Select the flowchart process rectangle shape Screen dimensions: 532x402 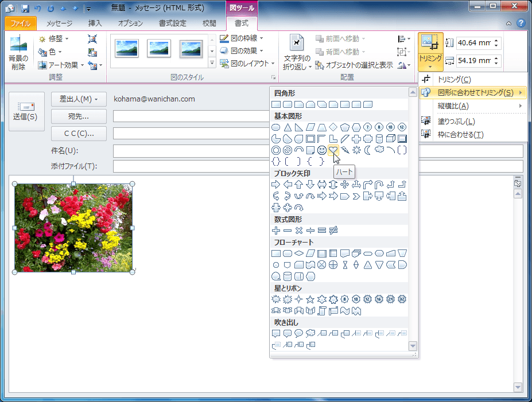click(x=276, y=253)
